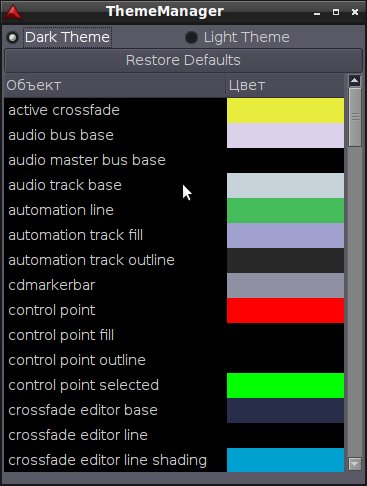
Task: Select the Light Theme radio button
Action: point(191,37)
